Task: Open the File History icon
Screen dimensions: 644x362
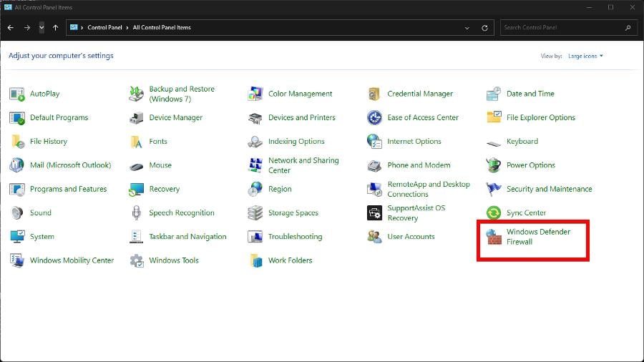Action: coord(18,142)
